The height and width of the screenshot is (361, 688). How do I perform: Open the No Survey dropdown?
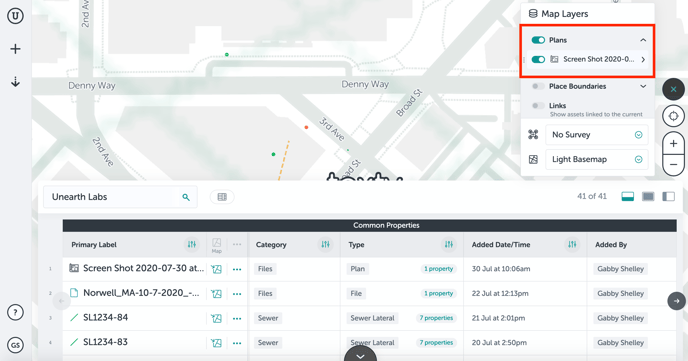click(x=597, y=135)
